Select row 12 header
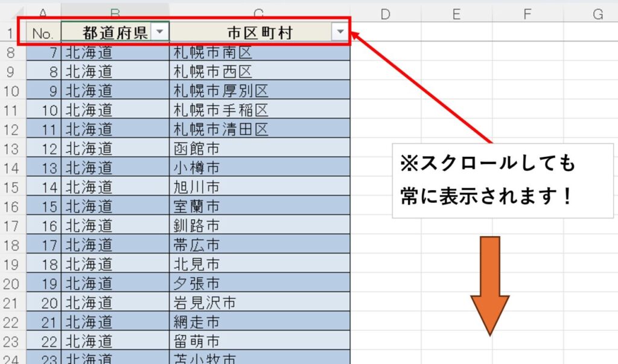 coord(12,129)
